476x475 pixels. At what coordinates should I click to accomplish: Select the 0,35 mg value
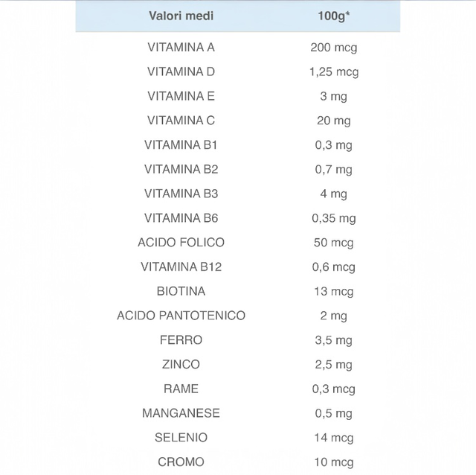click(333, 218)
